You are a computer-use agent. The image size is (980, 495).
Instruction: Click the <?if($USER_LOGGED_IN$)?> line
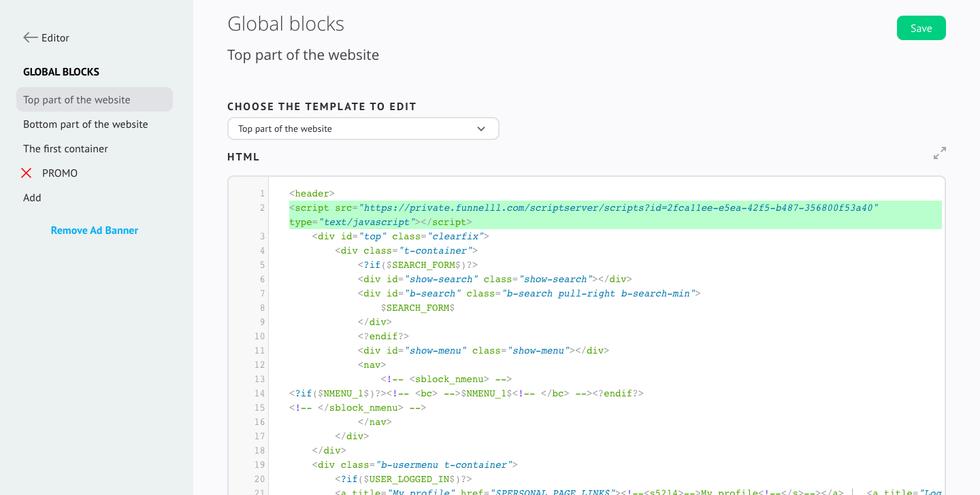(404, 479)
